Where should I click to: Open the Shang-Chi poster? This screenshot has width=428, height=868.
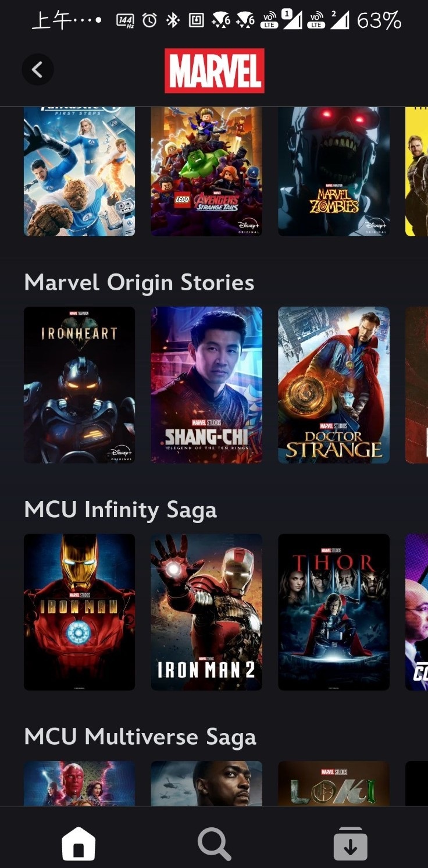tap(206, 385)
